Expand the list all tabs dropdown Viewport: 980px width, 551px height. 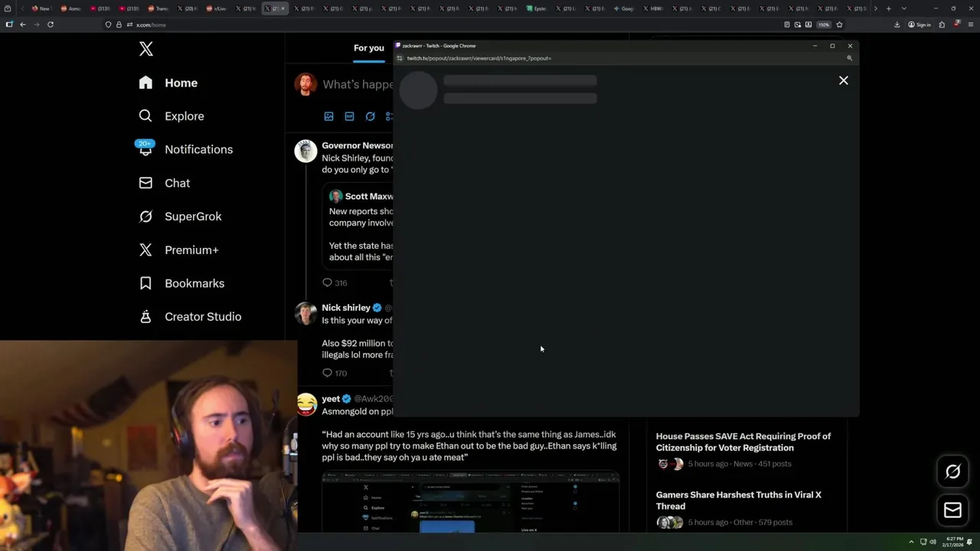click(904, 8)
